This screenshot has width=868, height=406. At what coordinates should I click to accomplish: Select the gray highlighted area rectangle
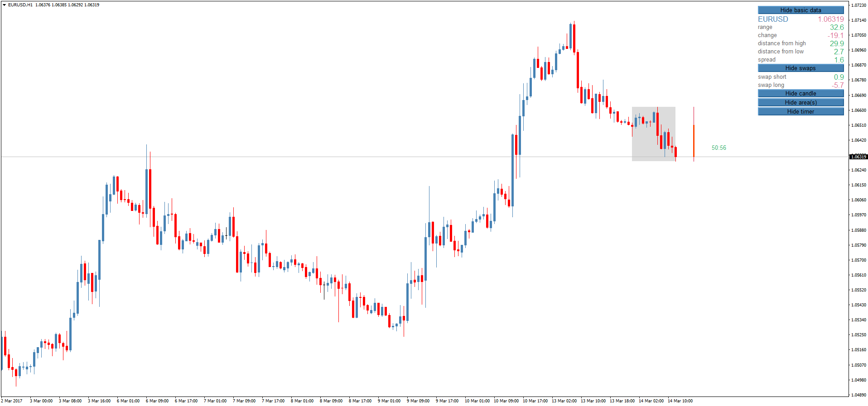pyautogui.click(x=653, y=134)
